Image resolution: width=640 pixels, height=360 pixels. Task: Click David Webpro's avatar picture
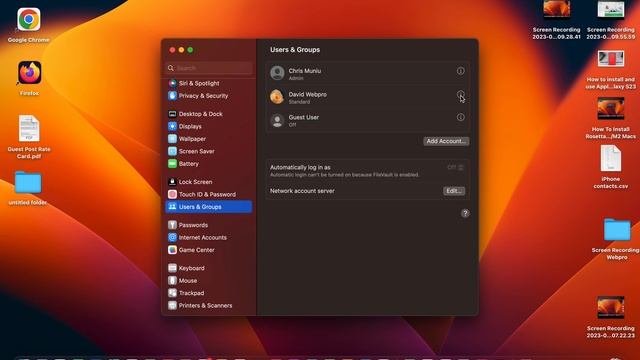(277, 97)
